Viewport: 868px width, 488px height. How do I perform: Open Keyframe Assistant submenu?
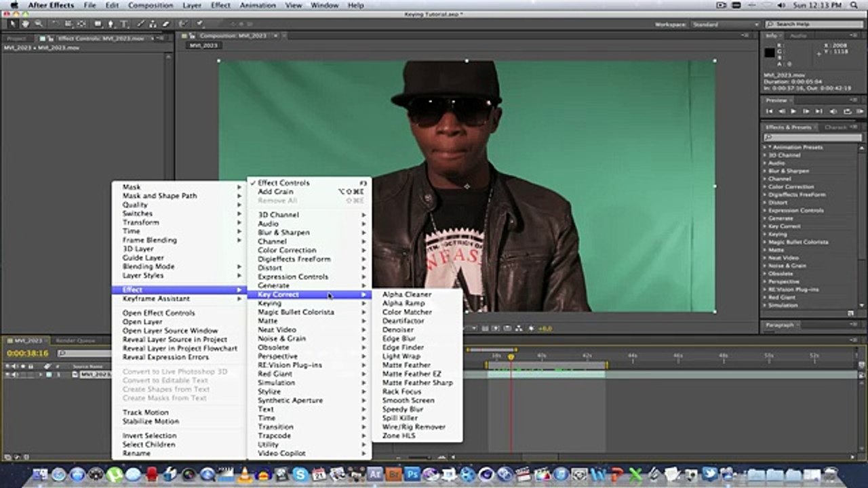coord(178,299)
